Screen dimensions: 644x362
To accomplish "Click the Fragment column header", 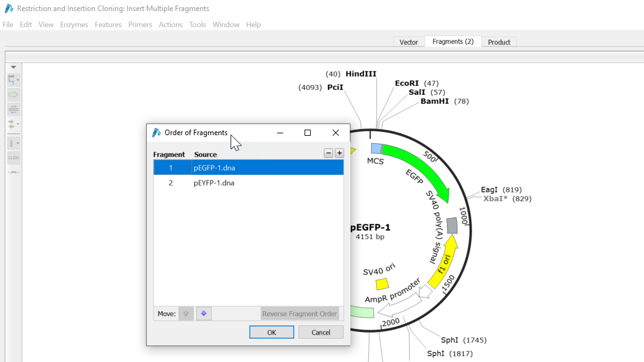I will click(x=169, y=154).
